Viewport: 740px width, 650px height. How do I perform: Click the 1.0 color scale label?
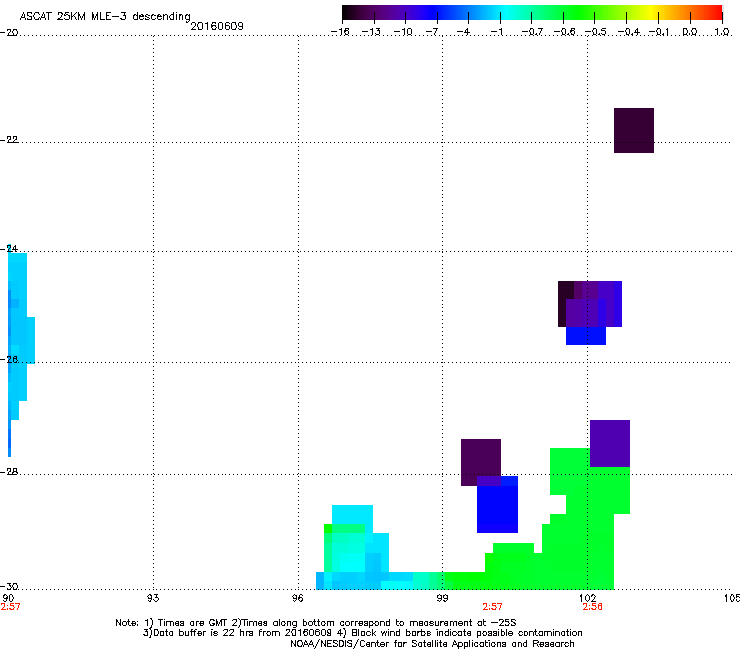[x=722, y=32]
